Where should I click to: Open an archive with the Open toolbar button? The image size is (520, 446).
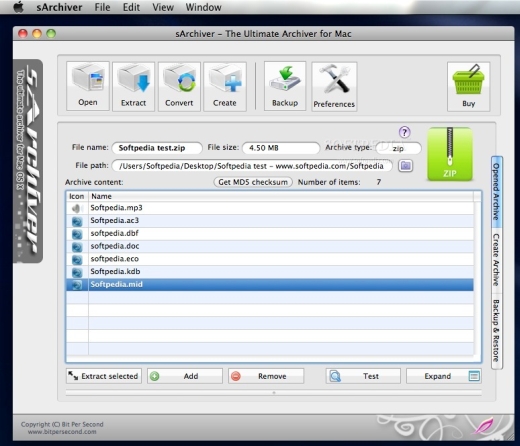[x=88, y=86]
